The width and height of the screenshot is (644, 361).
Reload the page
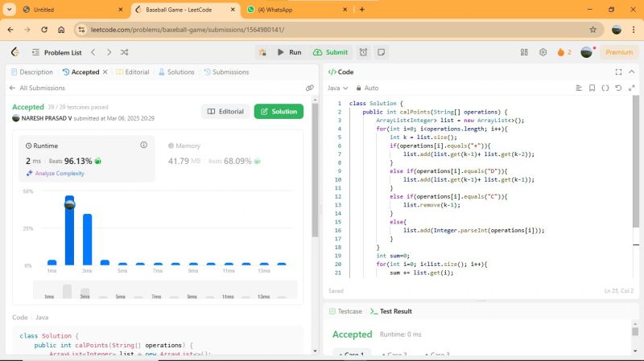point(44,30)
